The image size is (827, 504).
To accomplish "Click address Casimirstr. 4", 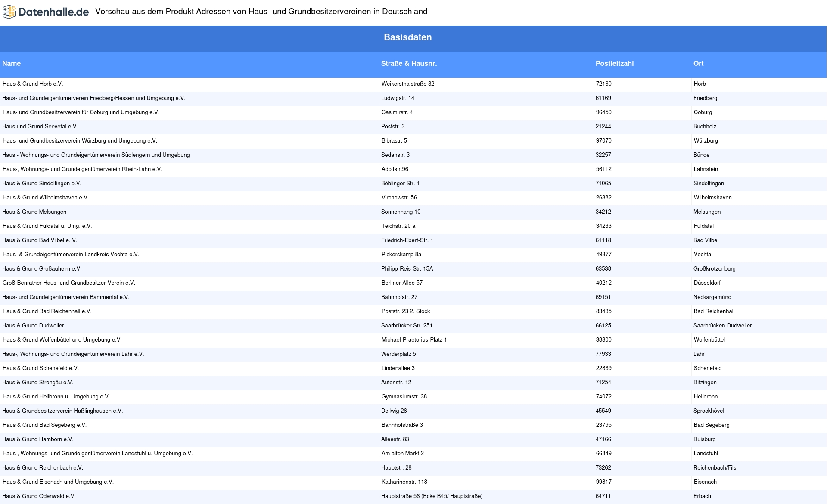I will 397,112.
